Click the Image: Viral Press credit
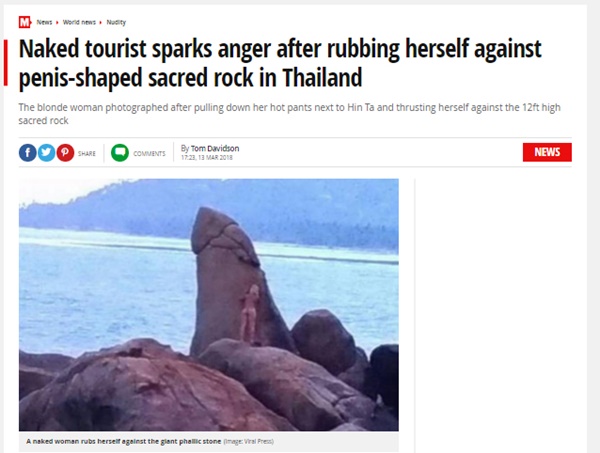The width and height of the screenshot is (600, 453). (x=248, y=442)
